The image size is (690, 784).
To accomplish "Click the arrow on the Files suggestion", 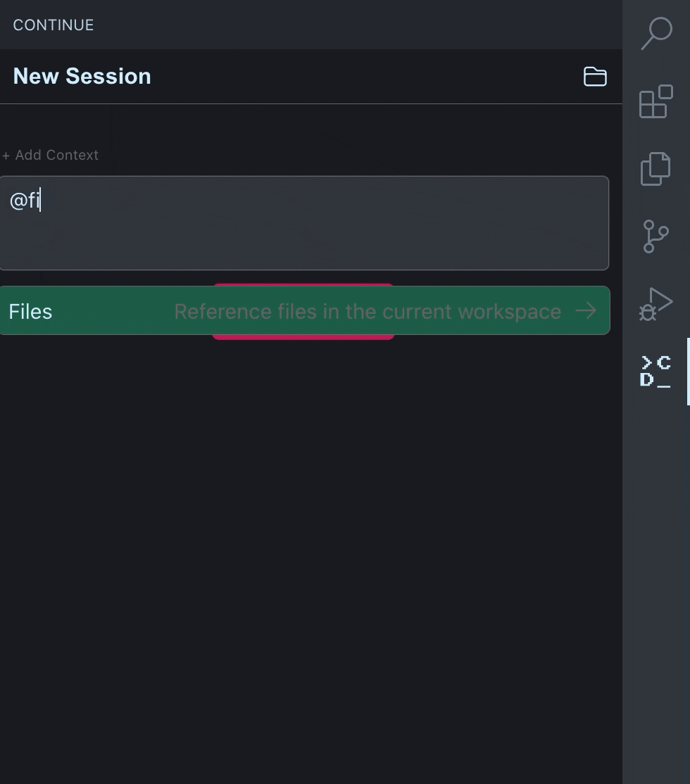I will [x=586, y=310].
